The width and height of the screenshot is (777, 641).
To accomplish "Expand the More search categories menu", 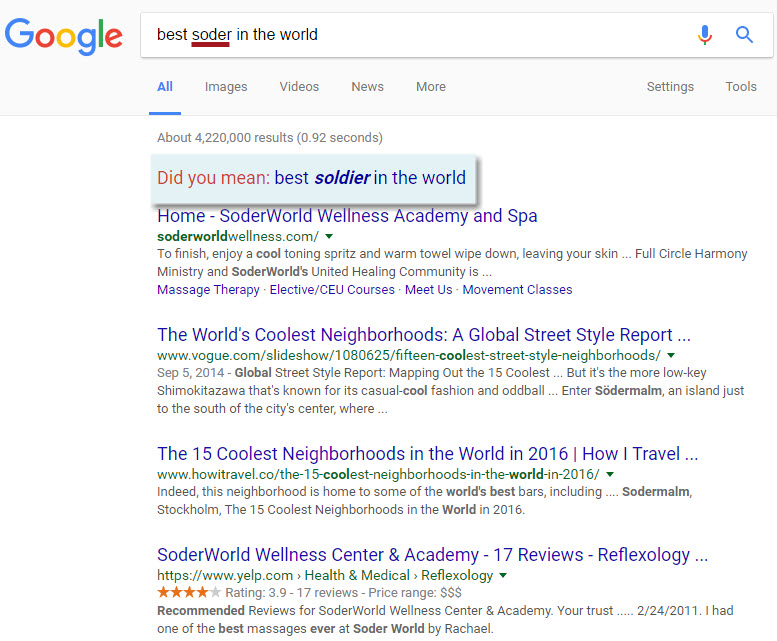I will pyautogui.click(x=431, y=87).
